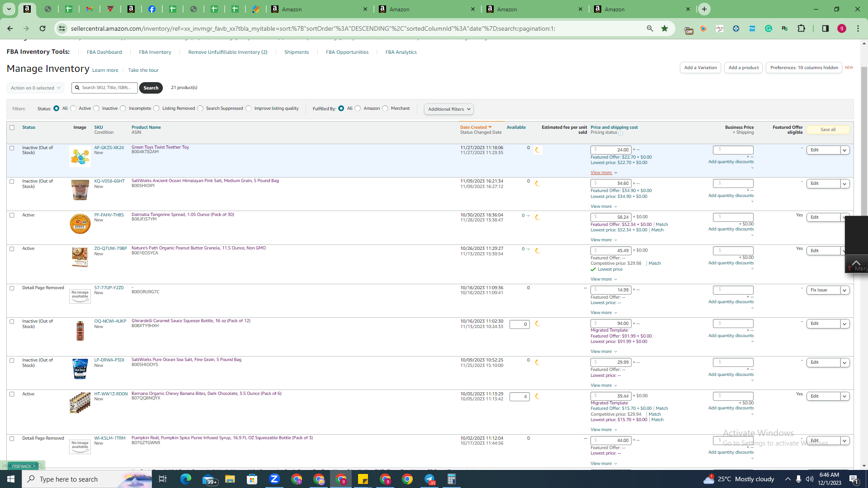868x488 pixels.
Task: Select Fulfilled By Merchant radio button
Action: tap(385, 108)
